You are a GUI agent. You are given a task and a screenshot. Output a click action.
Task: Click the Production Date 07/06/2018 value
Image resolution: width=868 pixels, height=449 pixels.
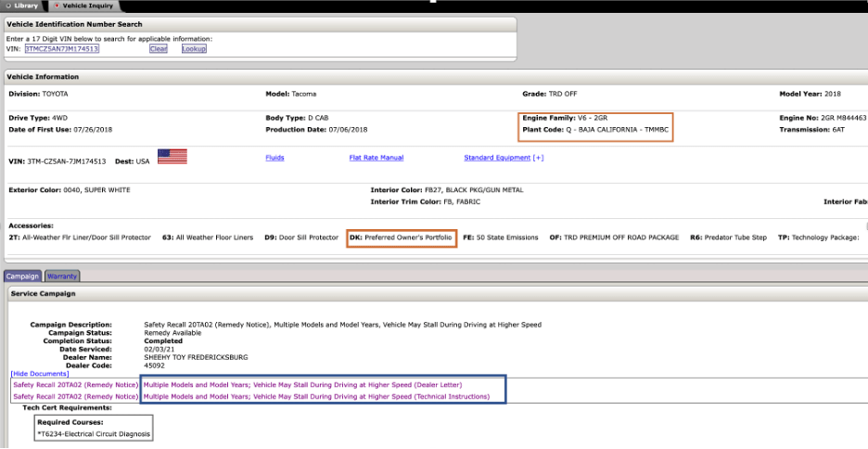pos(316,130)
